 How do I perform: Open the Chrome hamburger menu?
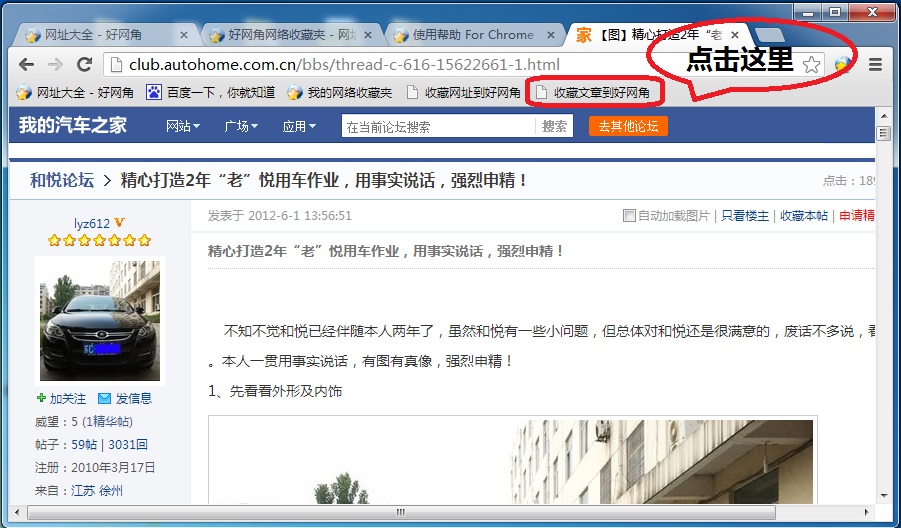pyautogui.click(x=875, y=64)
